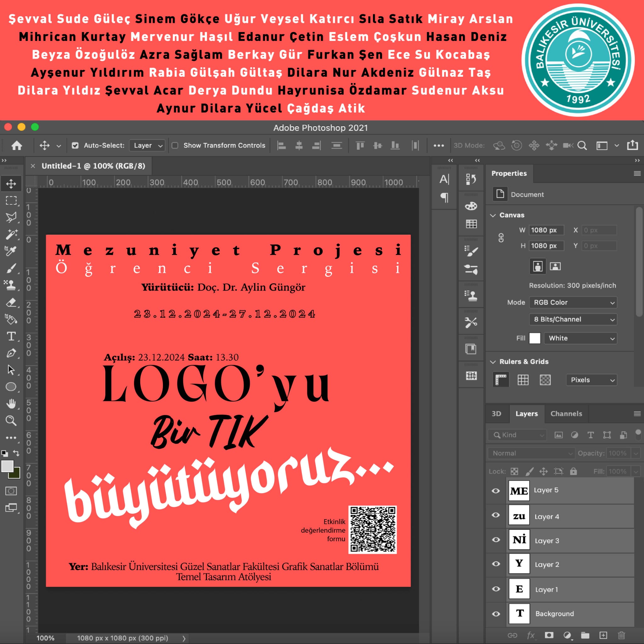Switch to the Channels tab
Screen dimensions: 644x644
pos(566,414)
